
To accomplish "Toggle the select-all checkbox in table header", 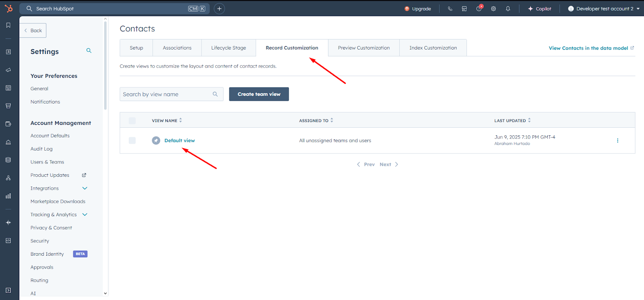I will point(132,120).
